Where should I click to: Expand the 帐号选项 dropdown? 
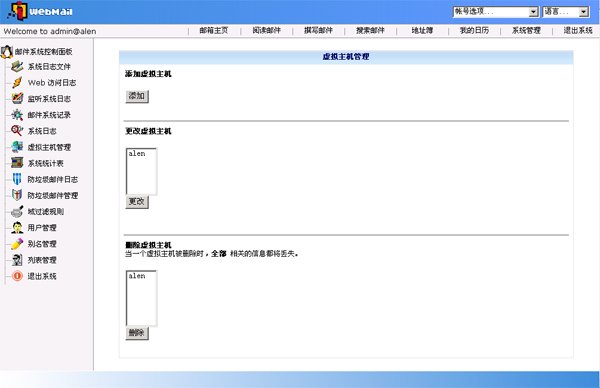click(x=496, y=12)
